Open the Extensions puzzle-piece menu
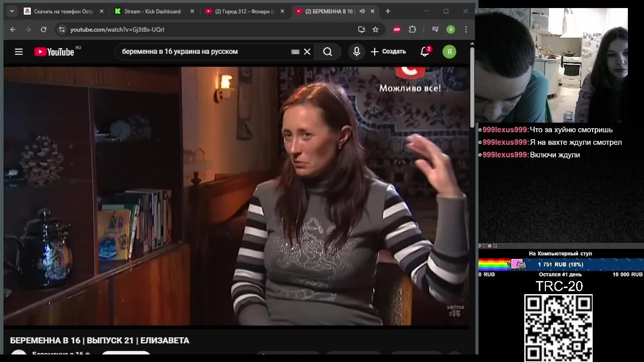Image resolution: width=644 pixels, height=362 pixels. (413, 30)
